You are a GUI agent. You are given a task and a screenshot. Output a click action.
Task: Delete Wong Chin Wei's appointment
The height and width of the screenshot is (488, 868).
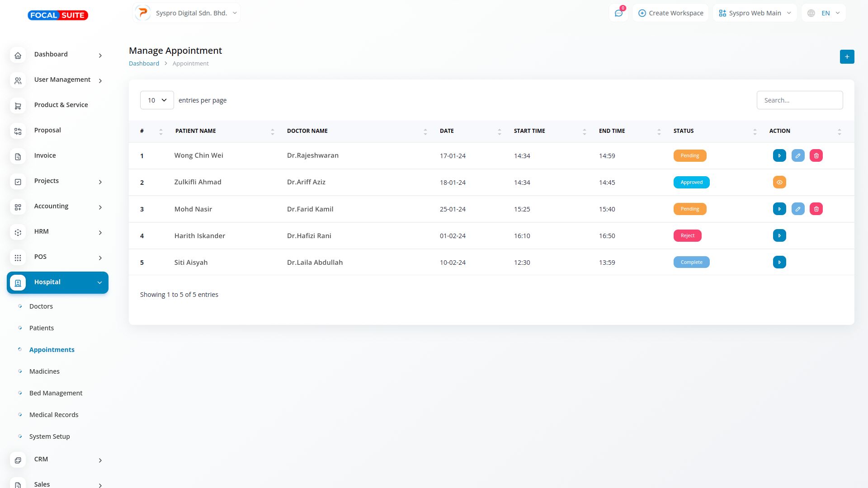click(816, 156)
